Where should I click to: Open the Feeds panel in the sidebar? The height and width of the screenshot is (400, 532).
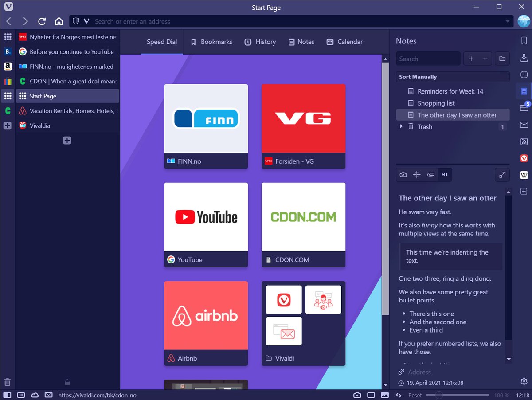(x=524, y=141)
